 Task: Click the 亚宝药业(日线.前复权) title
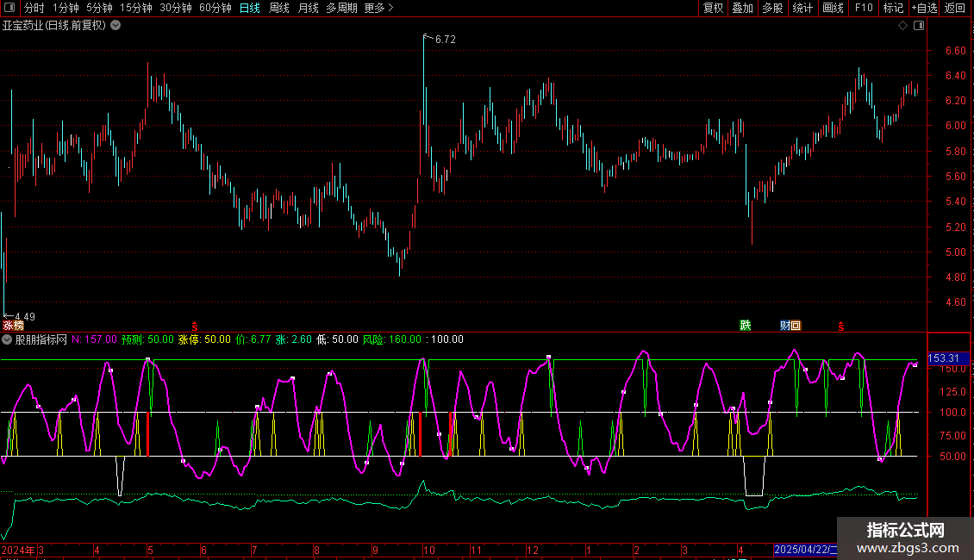(x=54, y=26)
